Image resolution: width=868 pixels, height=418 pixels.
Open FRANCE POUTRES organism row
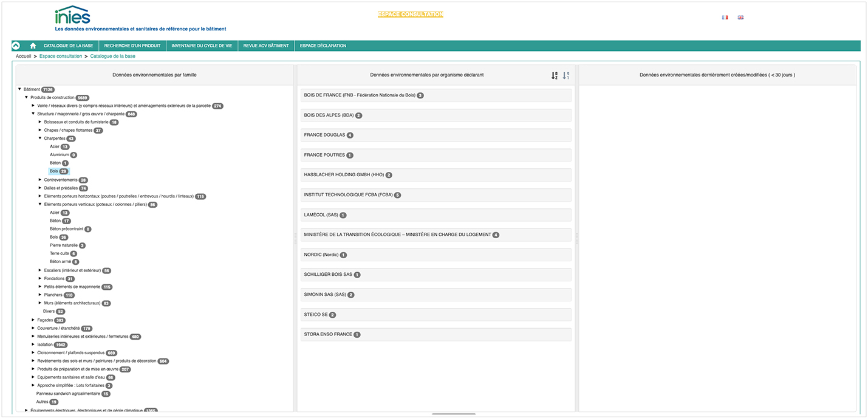436,155
